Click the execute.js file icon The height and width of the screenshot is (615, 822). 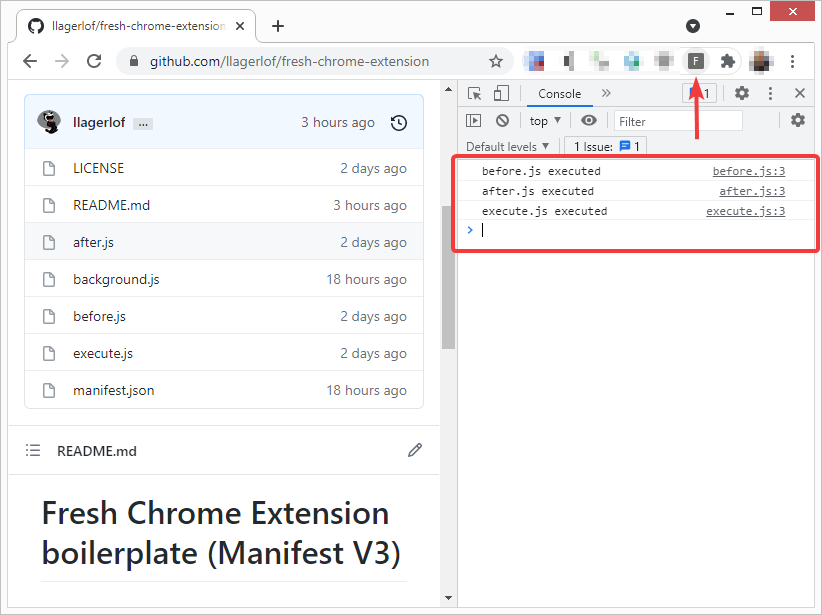49,353
